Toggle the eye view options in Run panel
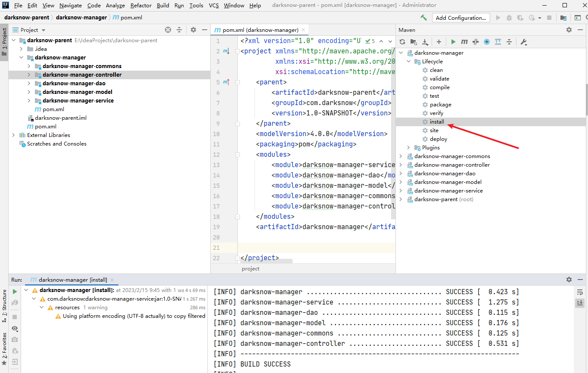 point(15,329)
